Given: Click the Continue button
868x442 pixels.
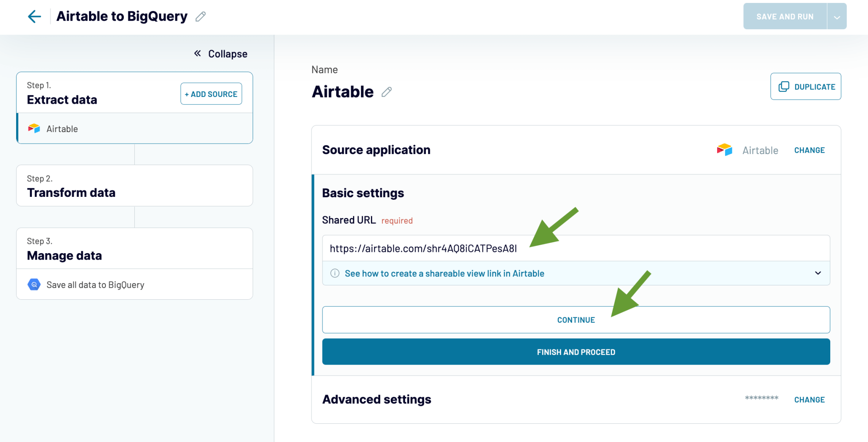Looking at the screenshot, I should point(576,320).
